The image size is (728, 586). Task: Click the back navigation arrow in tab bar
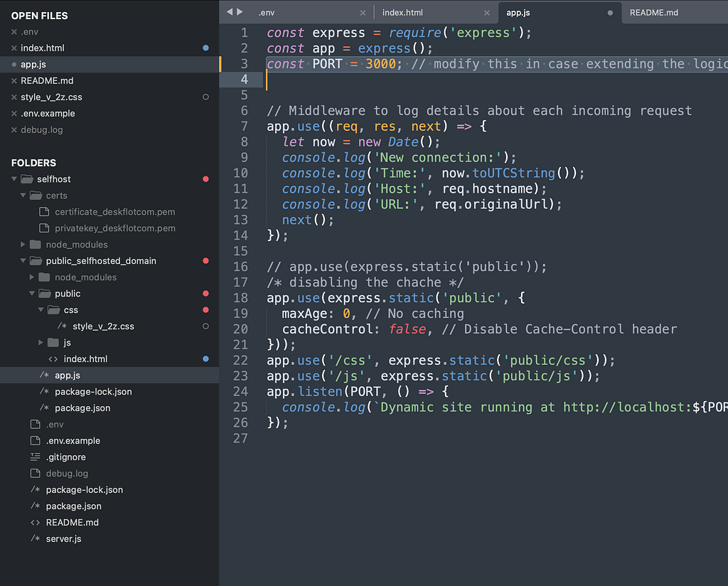[230, 12]
